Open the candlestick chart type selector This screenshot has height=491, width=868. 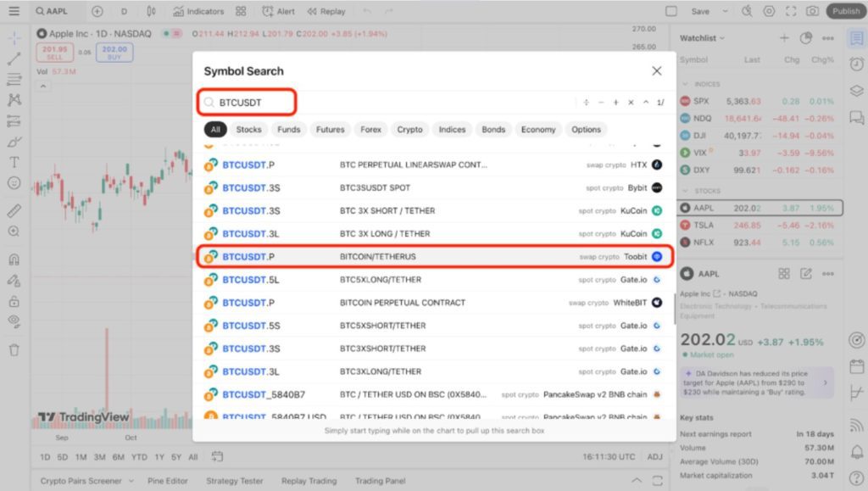click(x=151, y=11)
